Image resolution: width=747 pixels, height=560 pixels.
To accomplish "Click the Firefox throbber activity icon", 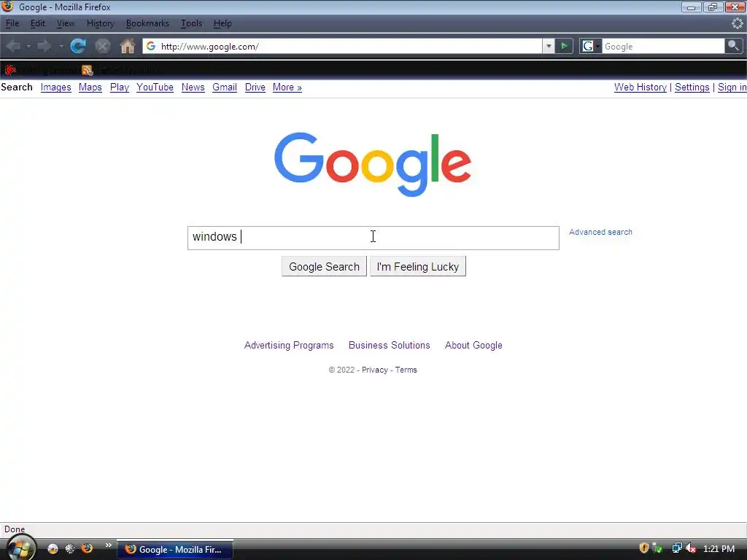I will (737, 23).
